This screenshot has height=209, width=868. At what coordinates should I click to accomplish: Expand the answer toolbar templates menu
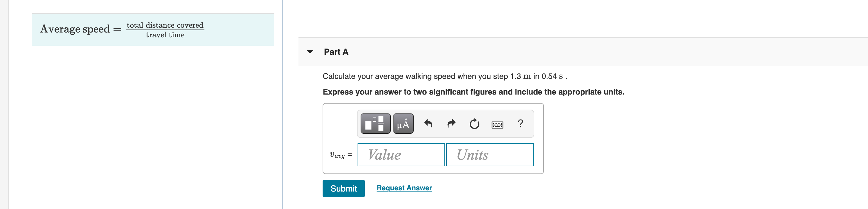coord(375,123)
